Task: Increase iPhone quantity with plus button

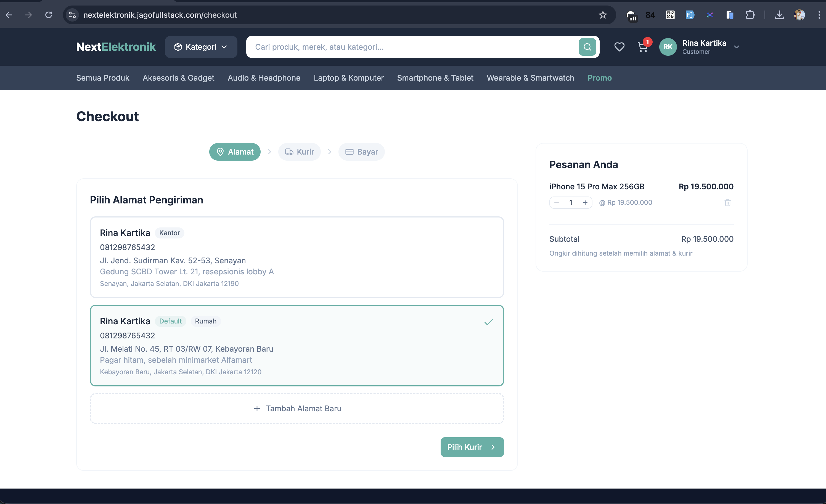Action: (585, 202)
